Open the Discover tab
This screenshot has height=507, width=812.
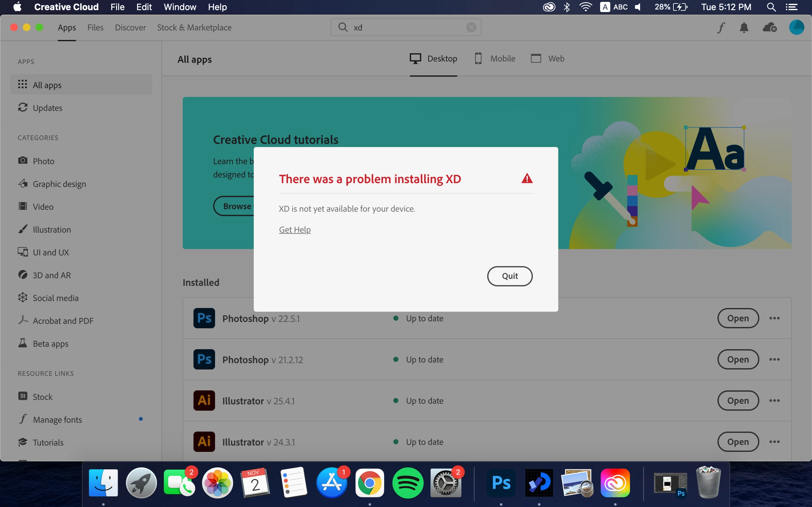click(130, 28)
